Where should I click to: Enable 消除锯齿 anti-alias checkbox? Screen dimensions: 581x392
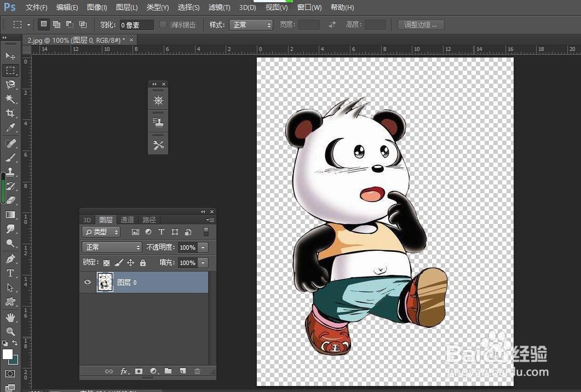tap(163, 25)
